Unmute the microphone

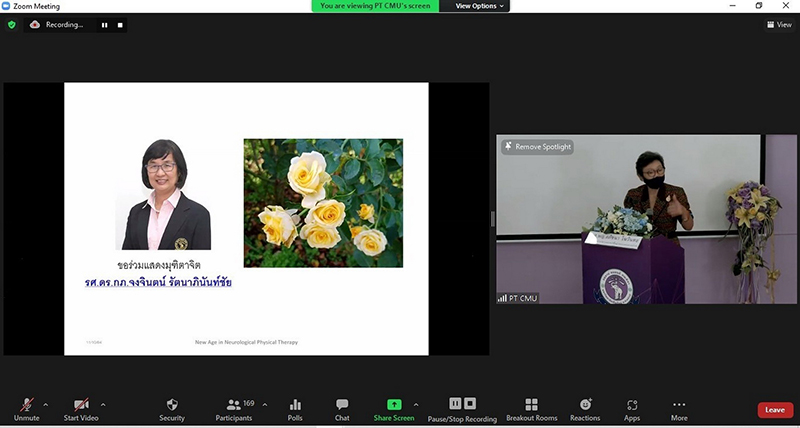click(x=27, y=410)
